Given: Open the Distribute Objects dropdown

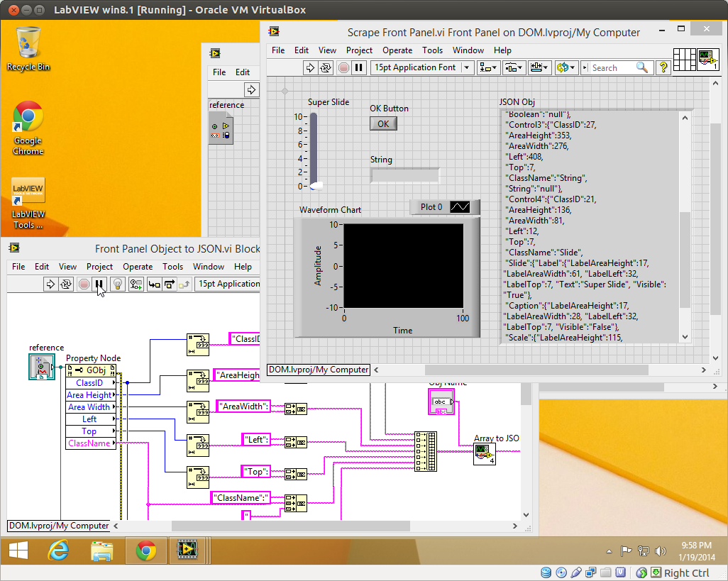Looking at the screenshot, I should pos(513,67).
